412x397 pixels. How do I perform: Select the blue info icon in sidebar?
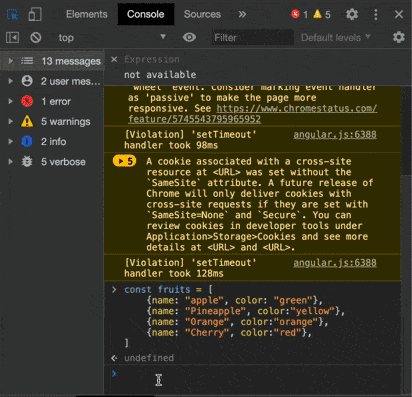click(27, 141)
